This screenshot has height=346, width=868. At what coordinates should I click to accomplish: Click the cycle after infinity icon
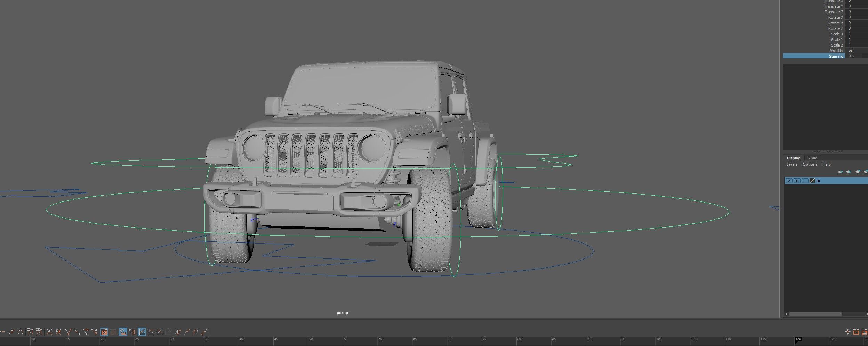195,332
